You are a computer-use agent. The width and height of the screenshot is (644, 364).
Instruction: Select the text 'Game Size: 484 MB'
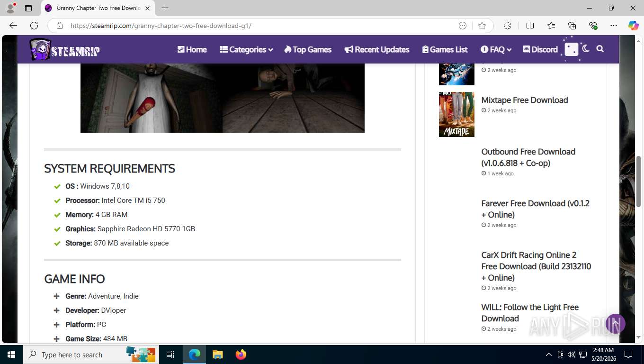[x=96, y=339]
